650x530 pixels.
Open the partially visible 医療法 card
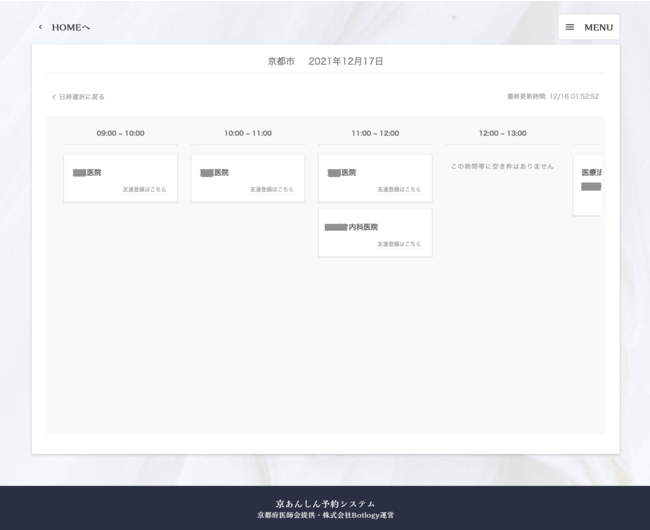[587, 185]
